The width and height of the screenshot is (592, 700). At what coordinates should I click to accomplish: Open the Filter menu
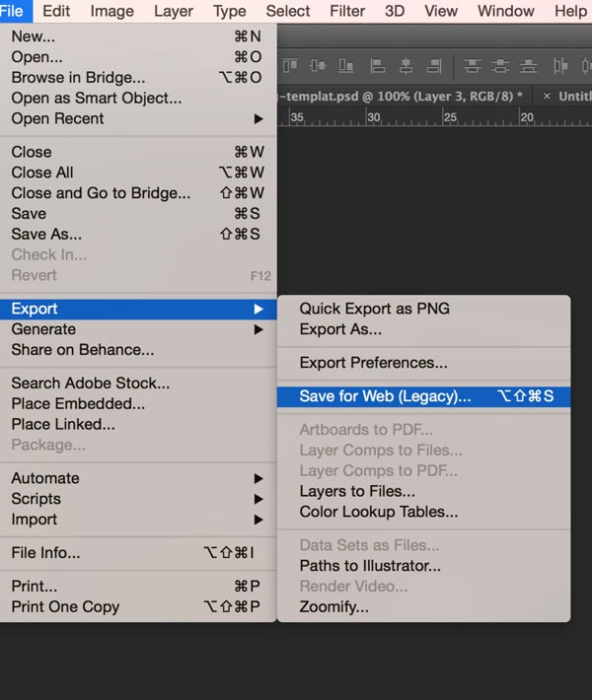point(347,11)
